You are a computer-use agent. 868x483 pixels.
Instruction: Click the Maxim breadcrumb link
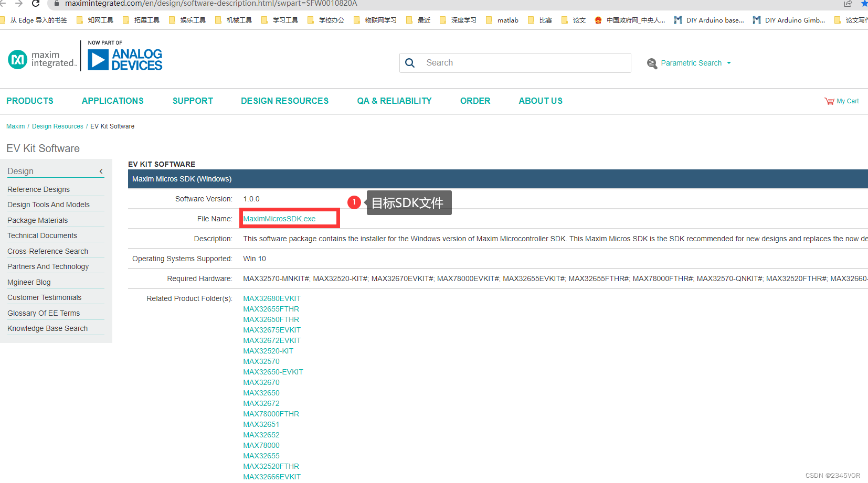click(x=16, y=126)
